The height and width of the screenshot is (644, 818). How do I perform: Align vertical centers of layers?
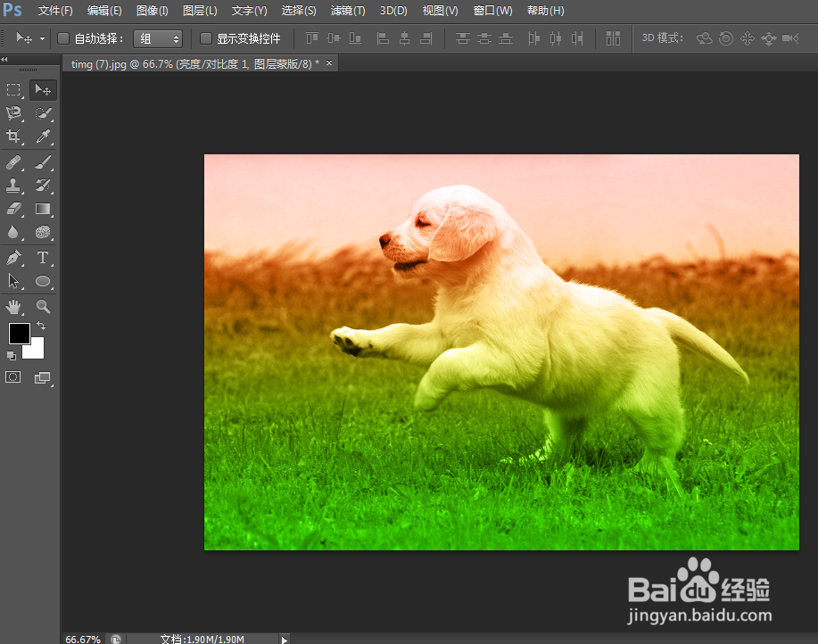click(334, 38)
